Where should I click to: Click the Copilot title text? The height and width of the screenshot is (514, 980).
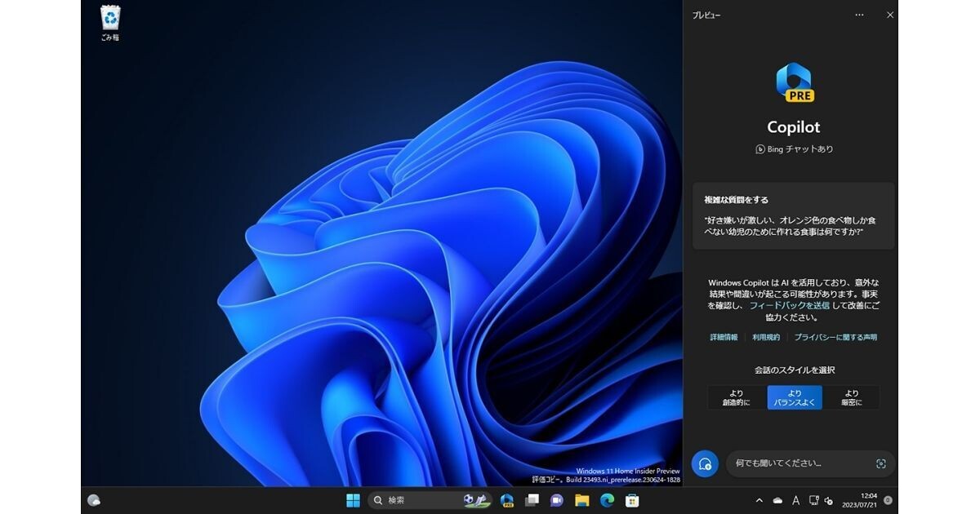[794, 126]
